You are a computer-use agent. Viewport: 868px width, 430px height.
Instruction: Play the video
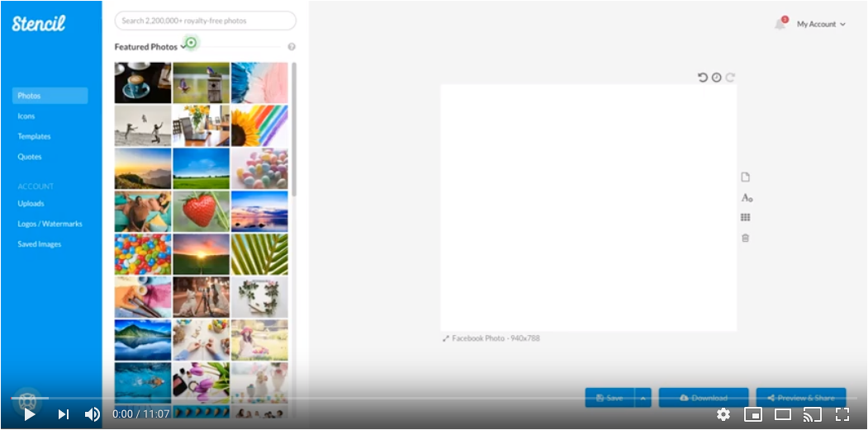[29, 414]
